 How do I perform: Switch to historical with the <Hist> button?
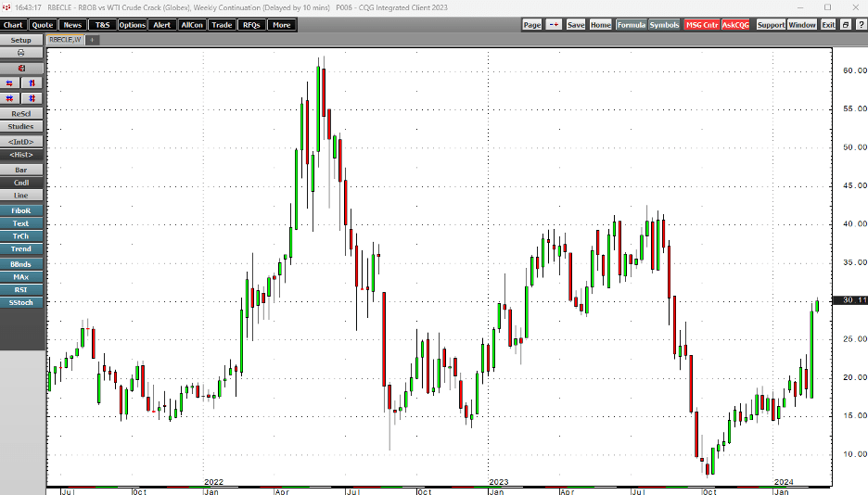click(21, 155)
